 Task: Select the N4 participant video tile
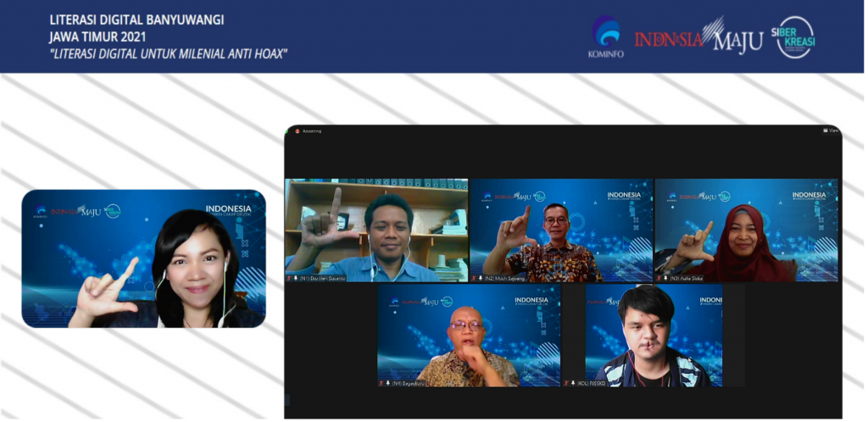pyautogui.click(x=468, y=335)
